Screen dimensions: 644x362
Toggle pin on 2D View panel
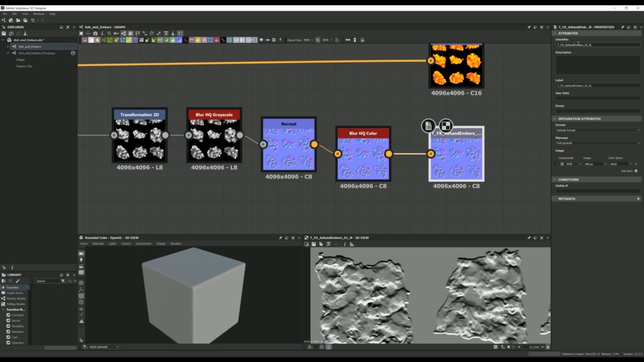[x=529, y=238]
